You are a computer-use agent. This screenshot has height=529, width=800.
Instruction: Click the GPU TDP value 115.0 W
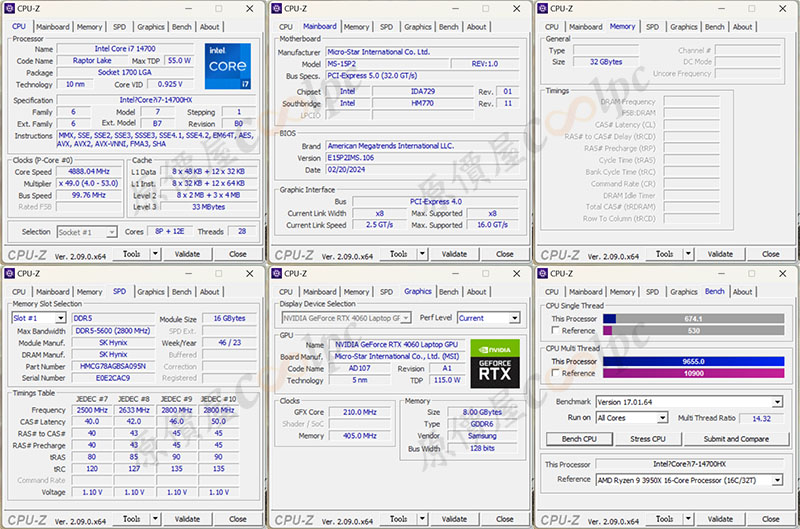tap(446, 380)
